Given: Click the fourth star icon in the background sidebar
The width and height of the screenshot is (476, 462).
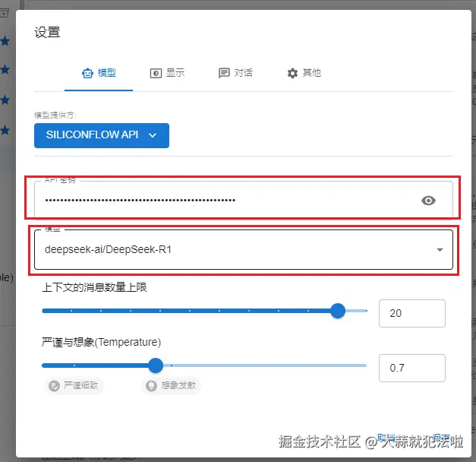Looking at the screenshot, I should (5, 130).
